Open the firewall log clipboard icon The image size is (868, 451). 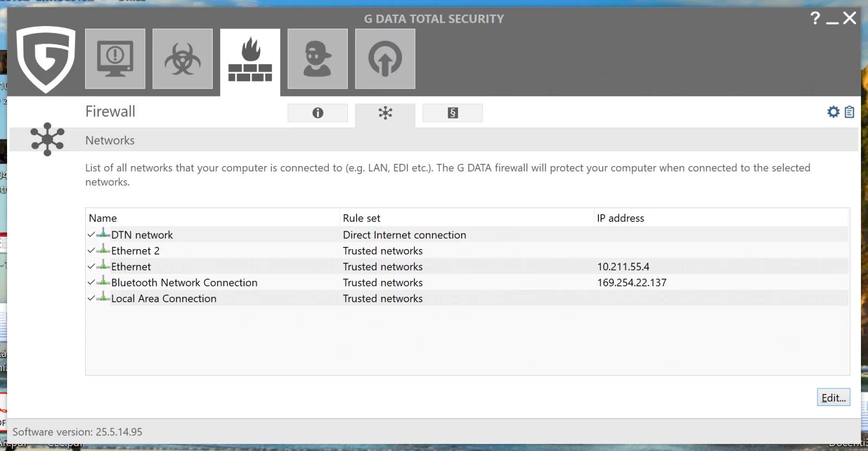pos(850,112)
